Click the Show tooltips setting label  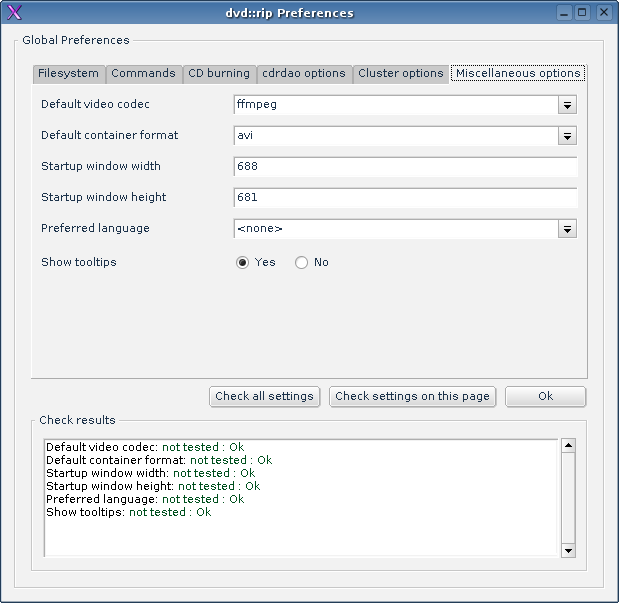point(79,262)
